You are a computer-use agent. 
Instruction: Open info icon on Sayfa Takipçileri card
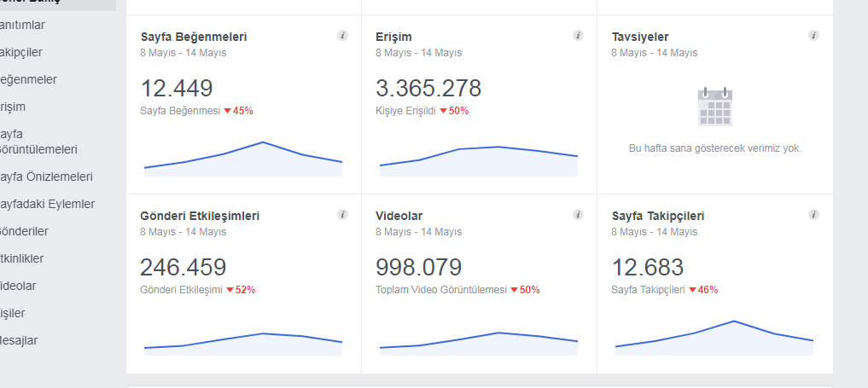813,215
